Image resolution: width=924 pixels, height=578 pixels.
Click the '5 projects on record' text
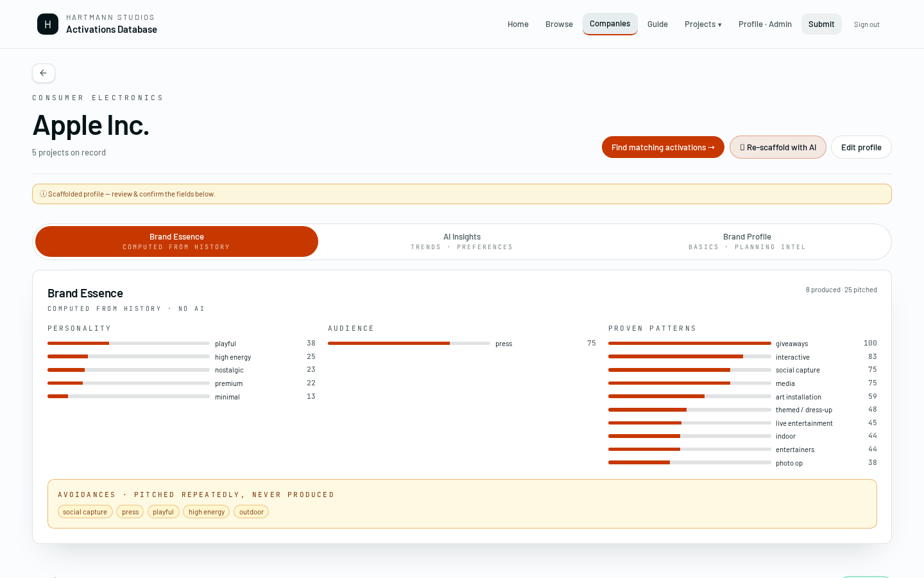pyautogui.click(x=69, y=153)
